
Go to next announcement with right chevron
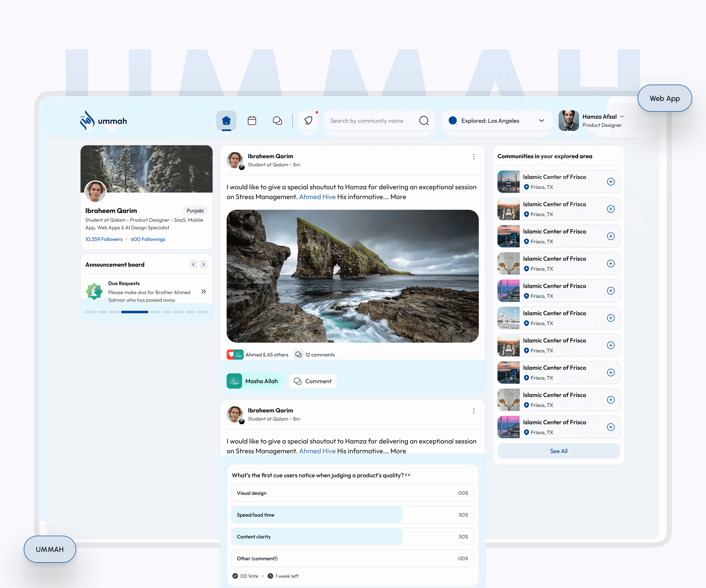203,265
